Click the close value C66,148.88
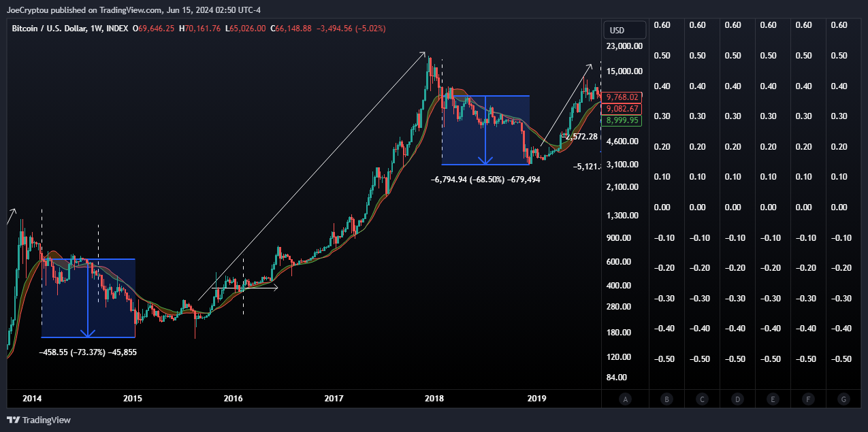 click(291, 29)
